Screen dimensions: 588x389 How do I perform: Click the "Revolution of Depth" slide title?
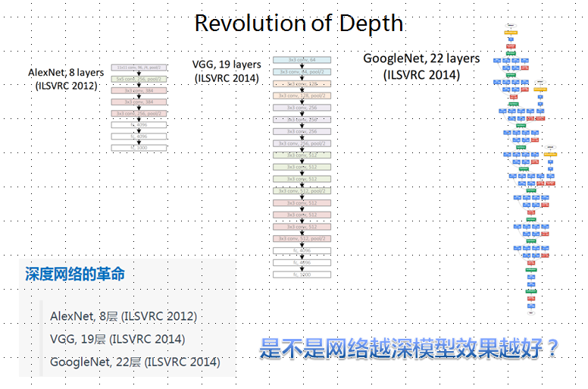[x=299, y=24]
